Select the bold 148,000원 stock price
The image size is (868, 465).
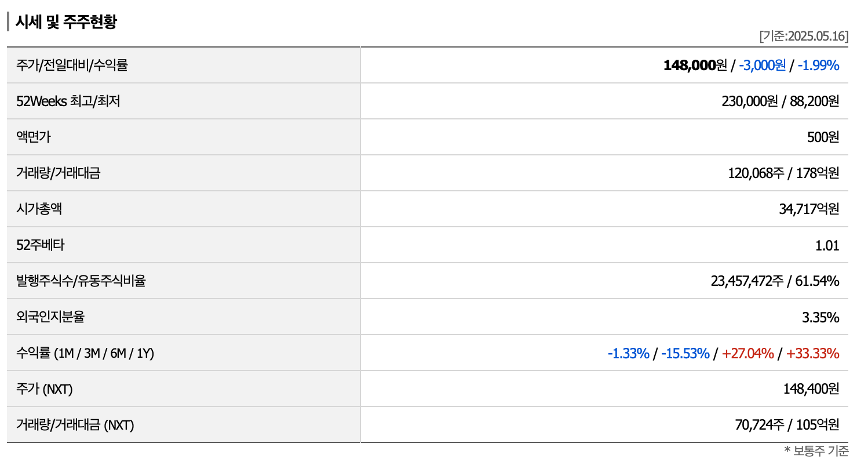point(694,65)
